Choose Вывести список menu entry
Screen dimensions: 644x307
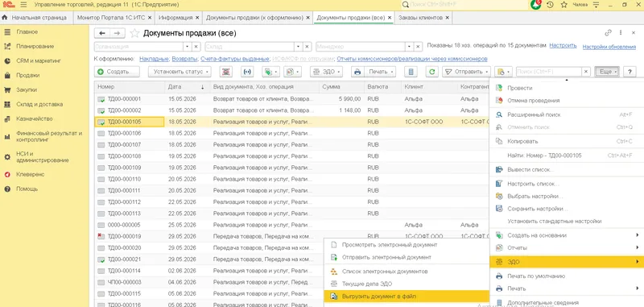click(x=568, y=169)
